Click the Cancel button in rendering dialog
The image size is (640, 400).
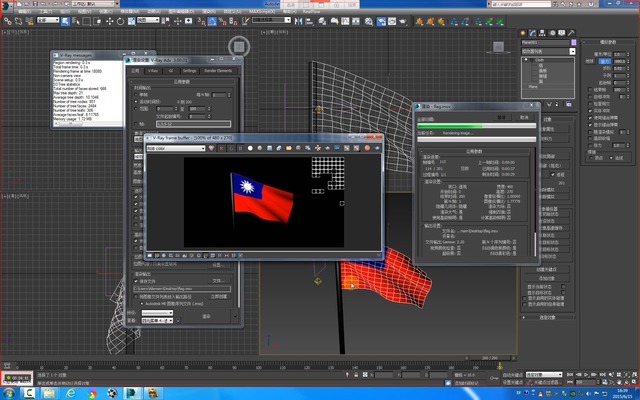coord(524,118)
